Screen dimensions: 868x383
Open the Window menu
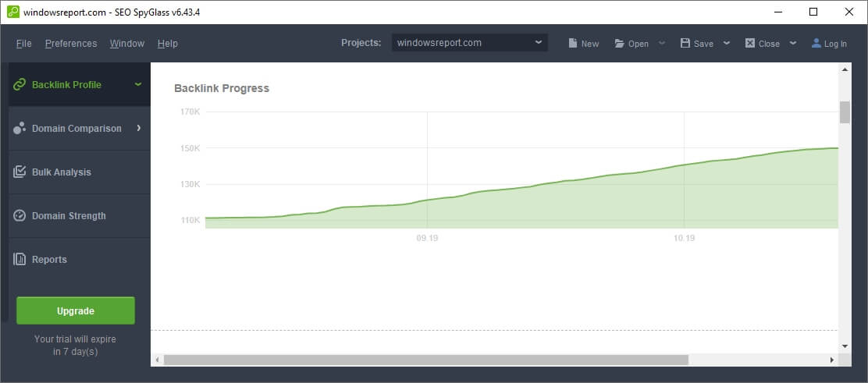[x=126, y=43]
